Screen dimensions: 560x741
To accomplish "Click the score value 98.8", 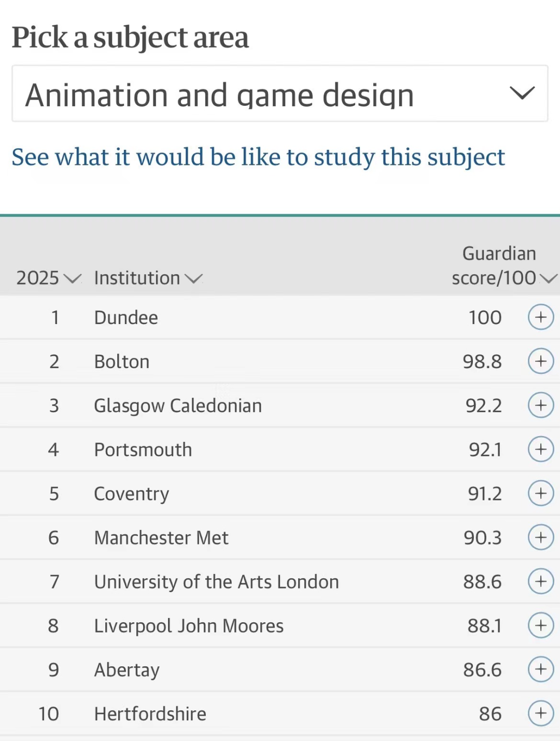I will [x=482, y=361].
